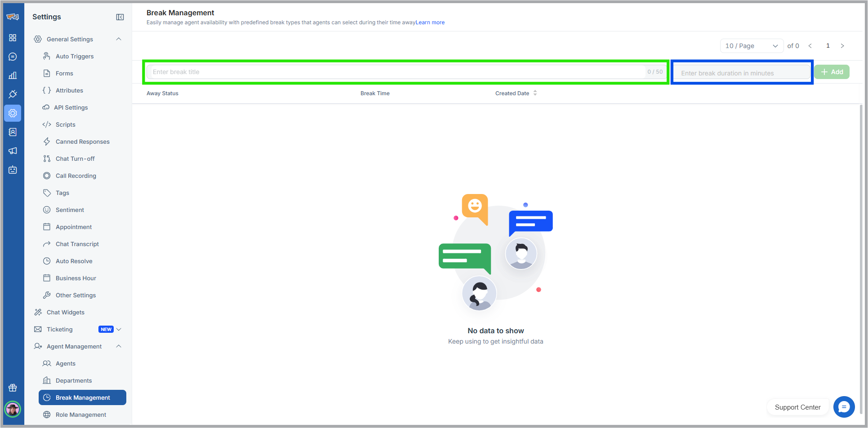The width and height of the screenshot is (868, 428).
Task: Click the user profile avatar
Action: coord(13,409)
